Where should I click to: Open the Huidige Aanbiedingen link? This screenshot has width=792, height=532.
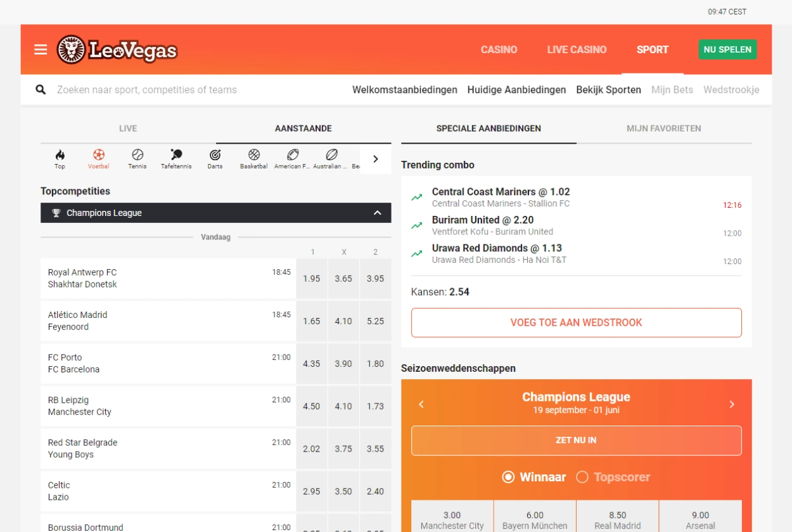(x=517, y=90)
